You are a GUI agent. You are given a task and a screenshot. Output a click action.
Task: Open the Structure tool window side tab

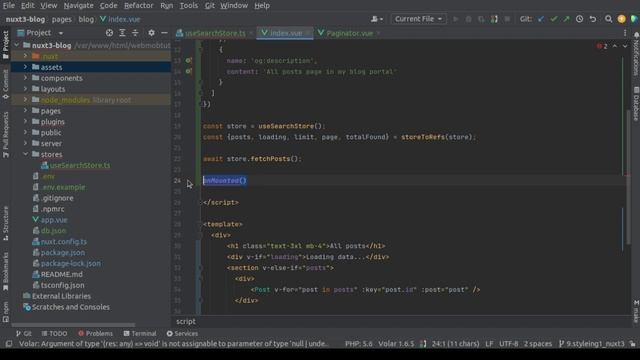[5, 223]
